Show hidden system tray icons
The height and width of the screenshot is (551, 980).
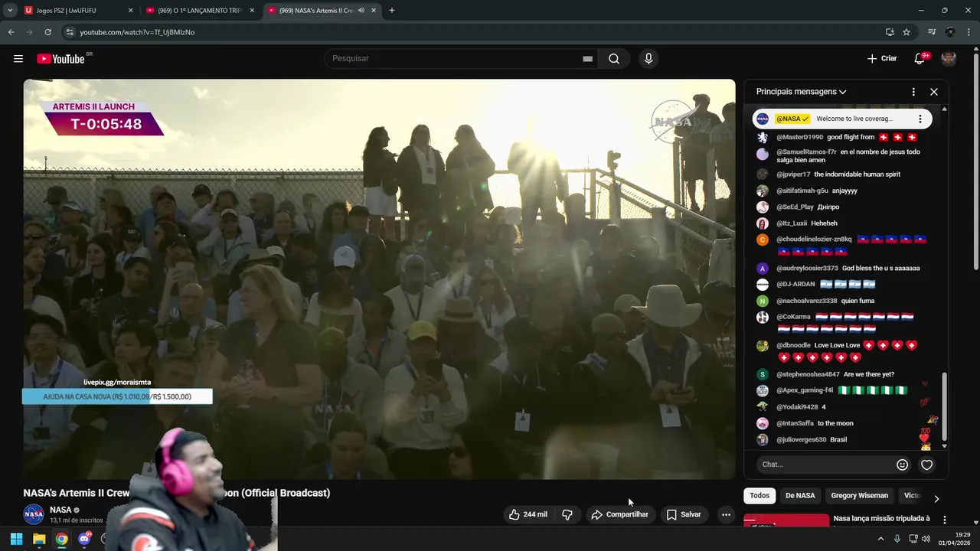click(880, 539)
